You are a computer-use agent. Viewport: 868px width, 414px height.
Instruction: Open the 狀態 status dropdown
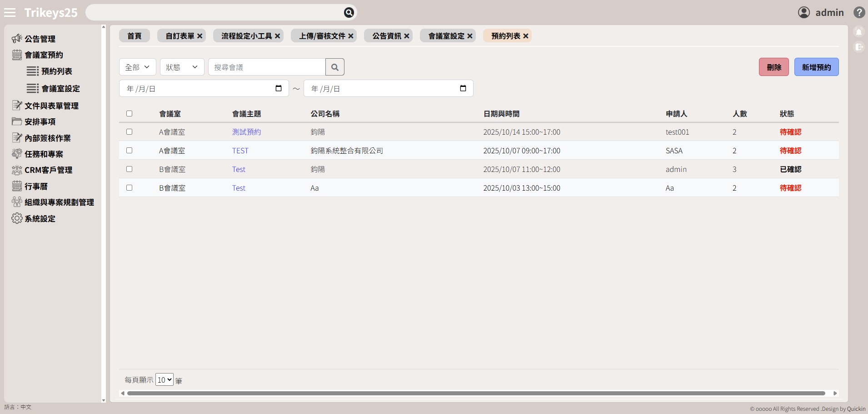tap(182, 67)
